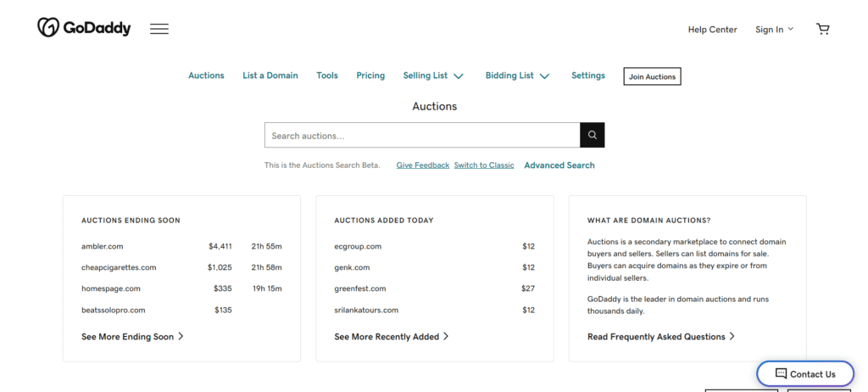868x392 pixels.
Task: Open the Contact Us chat button
Action: [805, 373]
